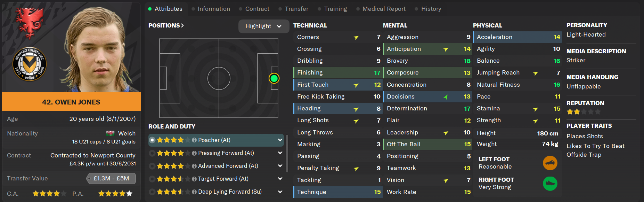The height and width of the screenshot is (202, 644).
Task: Open the Highlight dropdown
Action: (x=263, y=26)
